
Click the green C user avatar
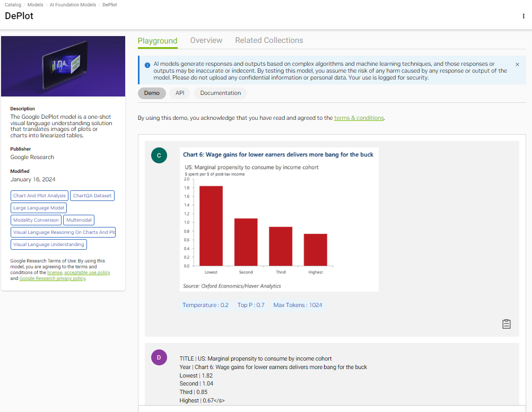coord(159,155)
